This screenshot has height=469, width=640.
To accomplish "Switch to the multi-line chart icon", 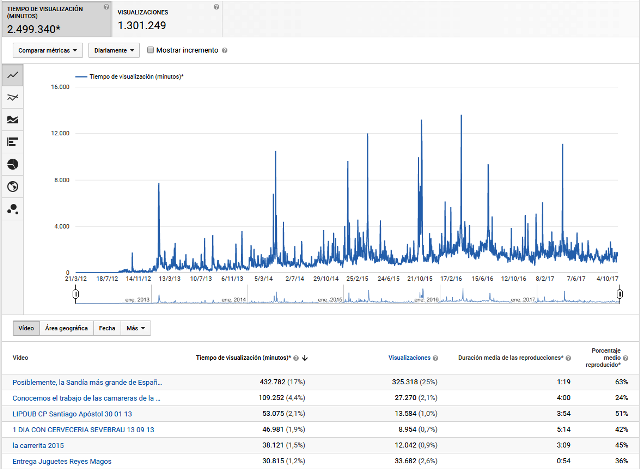I will point(13,97).
